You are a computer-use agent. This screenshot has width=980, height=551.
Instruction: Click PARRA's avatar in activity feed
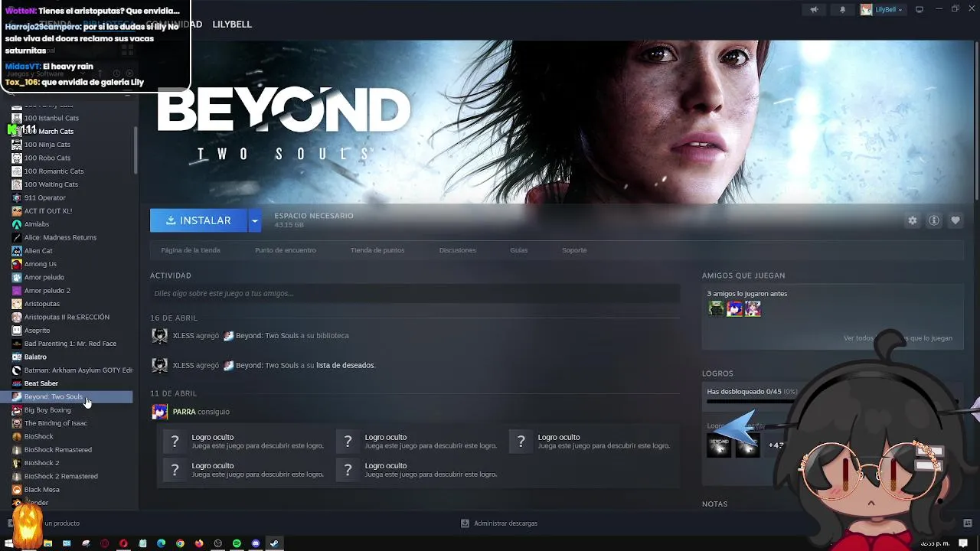click(160, 412)
